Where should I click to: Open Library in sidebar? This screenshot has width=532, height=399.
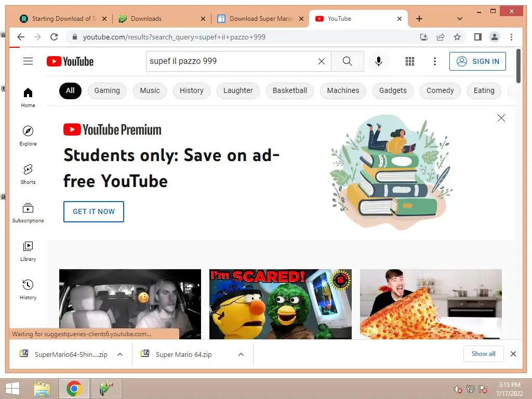[28, 251]
